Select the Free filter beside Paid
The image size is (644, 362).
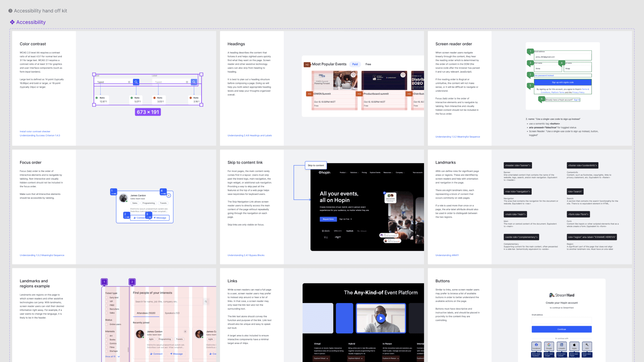pos(368,64)
